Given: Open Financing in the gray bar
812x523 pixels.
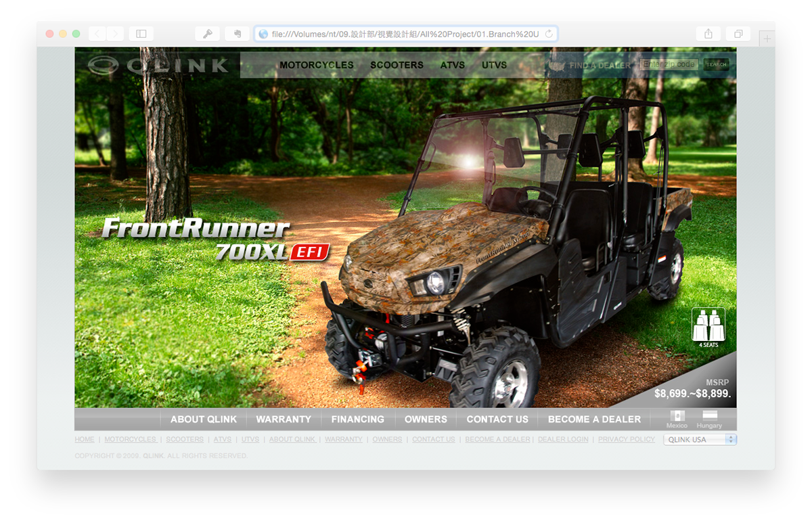Looking at the screenshot, I should click(x=358, y=419).
